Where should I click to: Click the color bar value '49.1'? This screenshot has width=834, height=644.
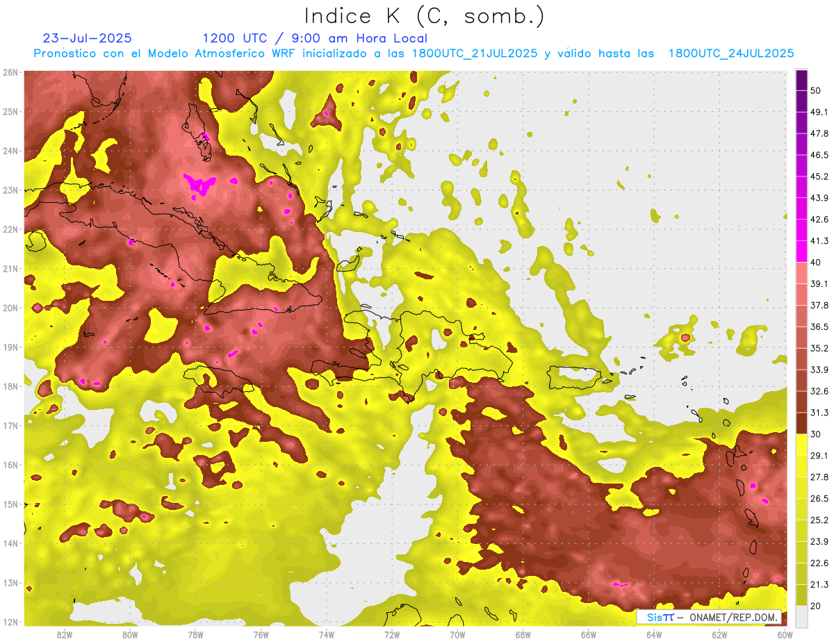click(819, 112)
